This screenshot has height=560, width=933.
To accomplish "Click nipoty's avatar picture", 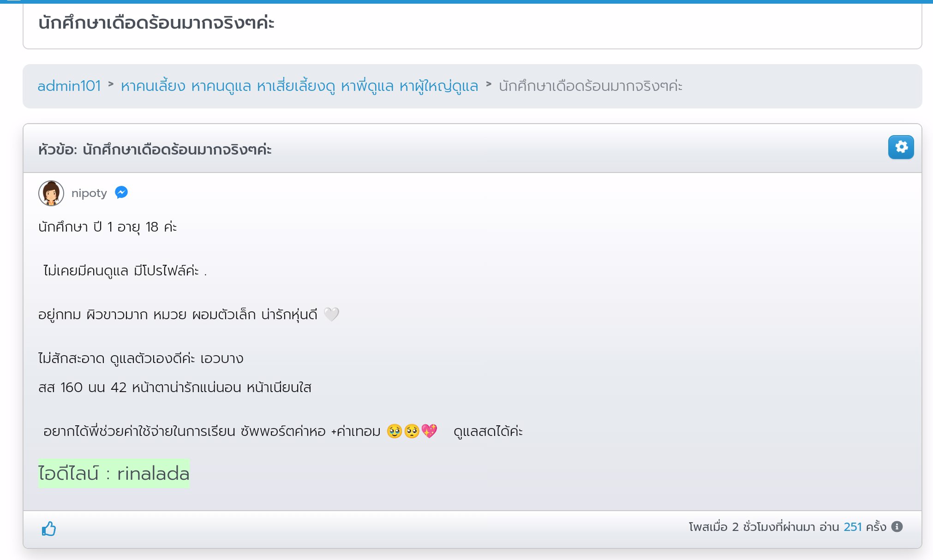I will 51,193.
